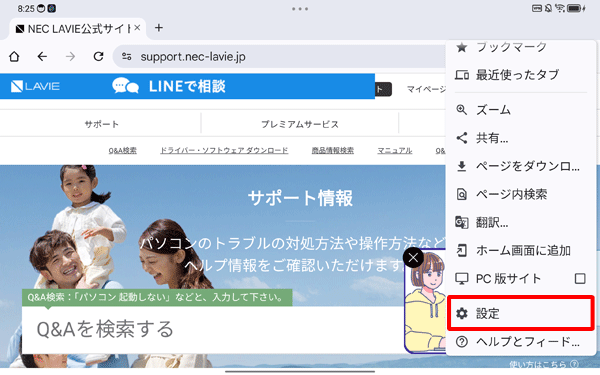Tap the battery icon in status bar
The image size is (600, 375).
575,8
